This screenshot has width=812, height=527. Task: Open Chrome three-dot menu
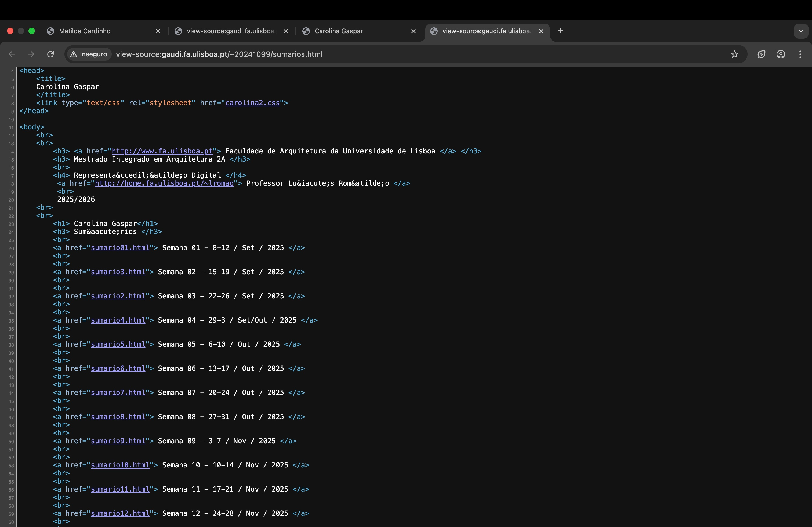point(800,54)
